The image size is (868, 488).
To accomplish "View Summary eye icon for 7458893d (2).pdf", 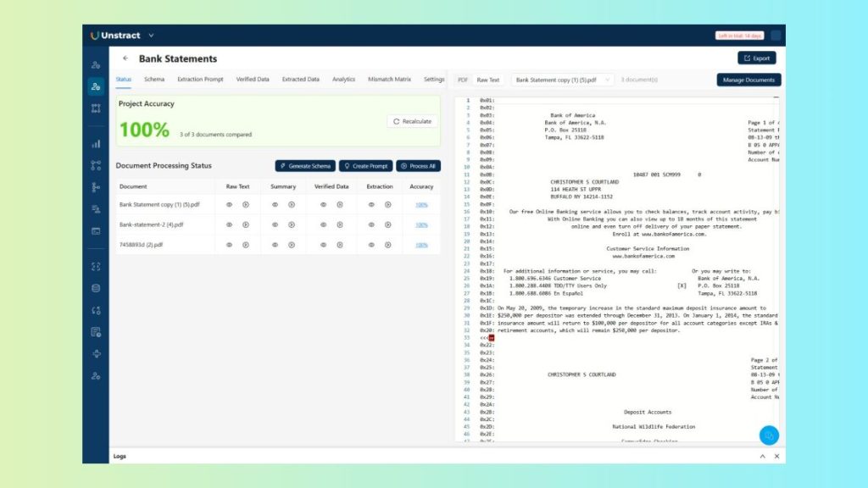I will (275, 245).
